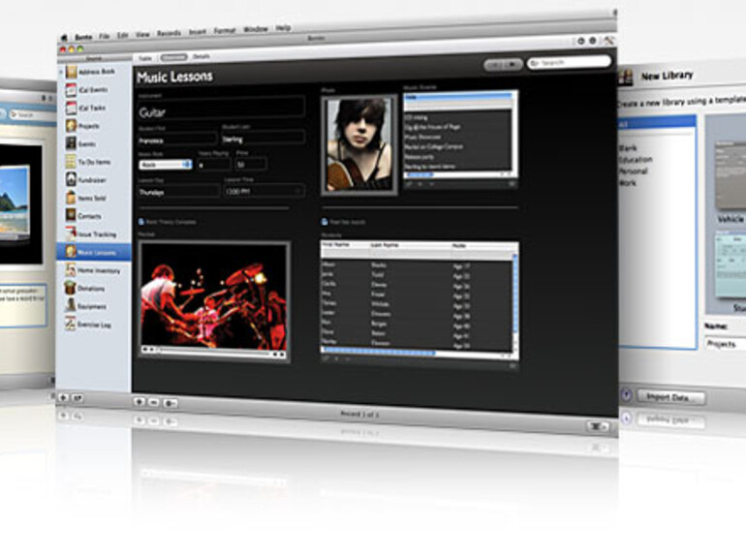Select the Vehicle template thumbnail

pyautogui.click(x=730, y=174)
